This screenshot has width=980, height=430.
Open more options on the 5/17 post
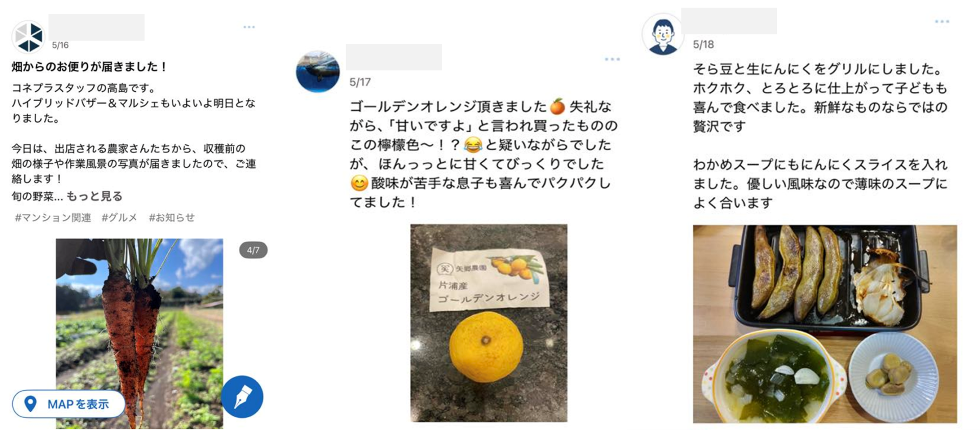pos(612,60)
